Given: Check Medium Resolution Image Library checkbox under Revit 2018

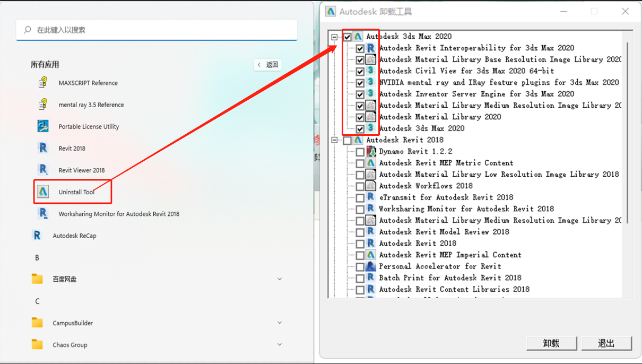Looking at the screenshot, I should coord(360,221).
